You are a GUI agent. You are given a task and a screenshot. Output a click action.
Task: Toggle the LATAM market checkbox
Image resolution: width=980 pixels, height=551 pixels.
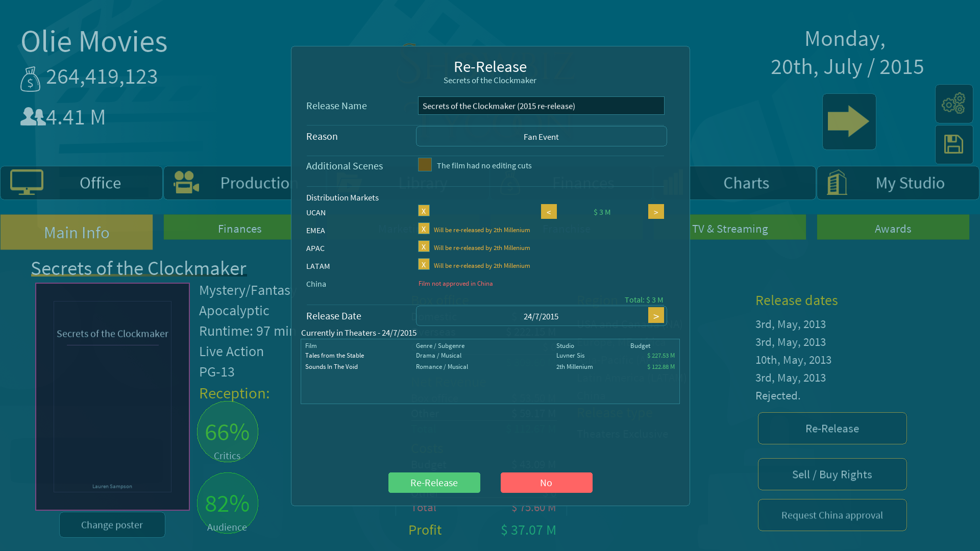coord(424,264)
